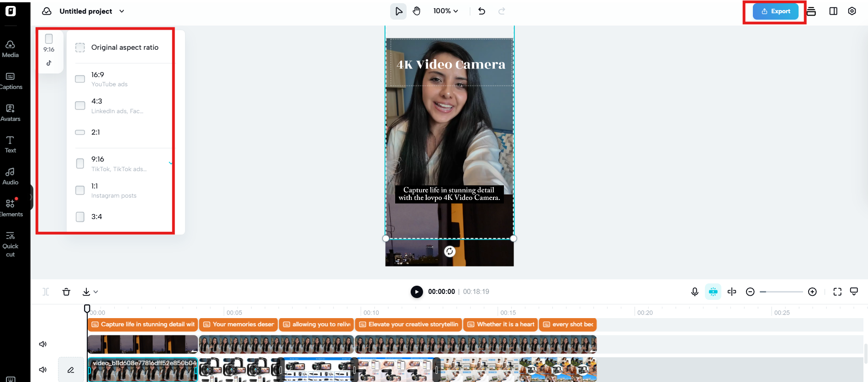Select caption clip 'Whether it is a heart'
This screenshot has width=868, height=382.
pos(501,324)
